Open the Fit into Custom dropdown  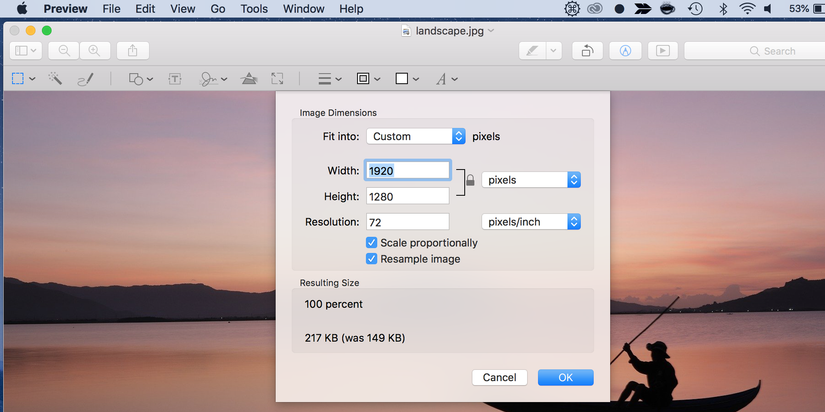click(x=416, y=136)
